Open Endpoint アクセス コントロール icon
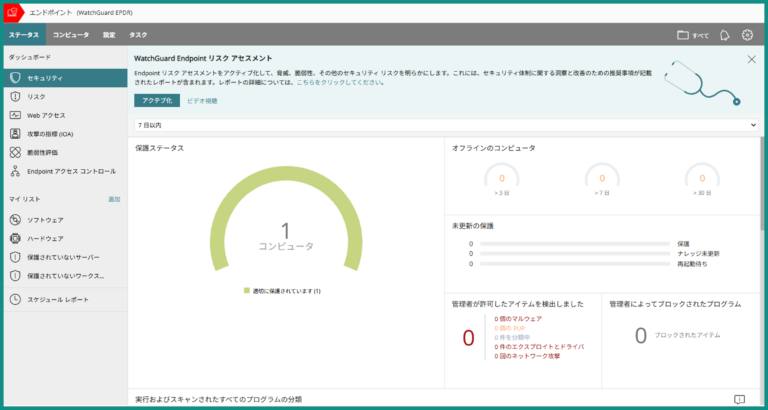768x410 pixels. [15, 171]
